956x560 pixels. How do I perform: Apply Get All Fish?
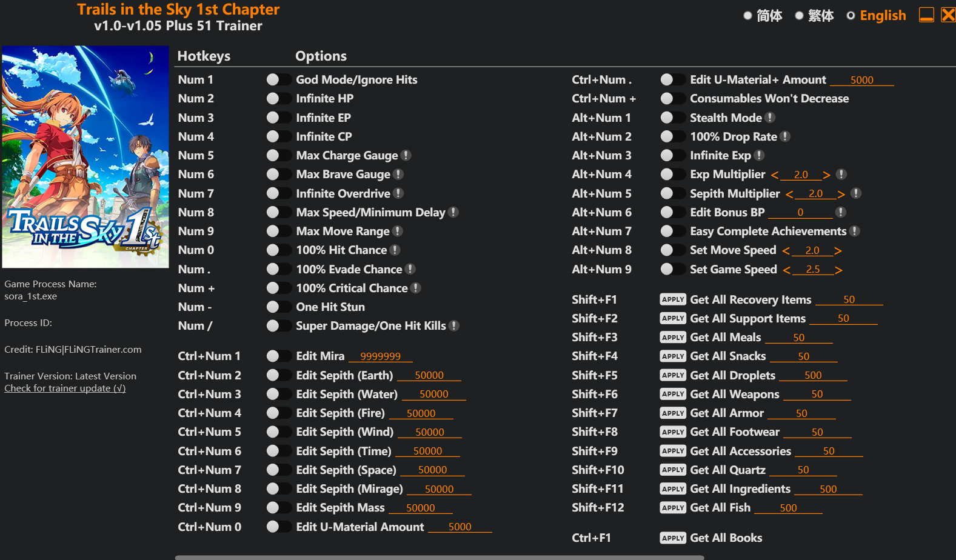click(x=673, y=507)
